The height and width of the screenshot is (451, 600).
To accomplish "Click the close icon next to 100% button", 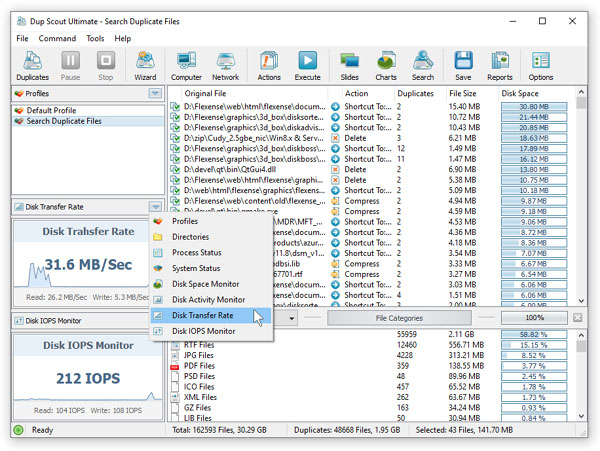I will pyautogui.click(x=578, y=317).
